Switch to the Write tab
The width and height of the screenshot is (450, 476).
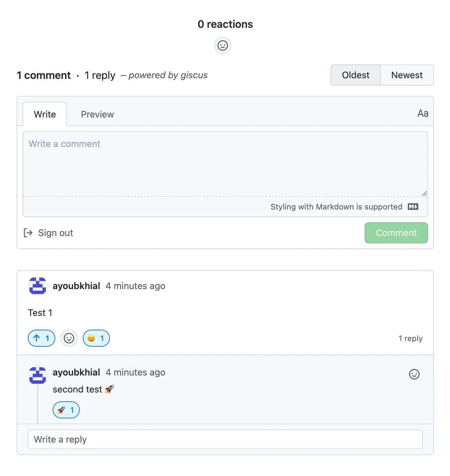[45, 114]
